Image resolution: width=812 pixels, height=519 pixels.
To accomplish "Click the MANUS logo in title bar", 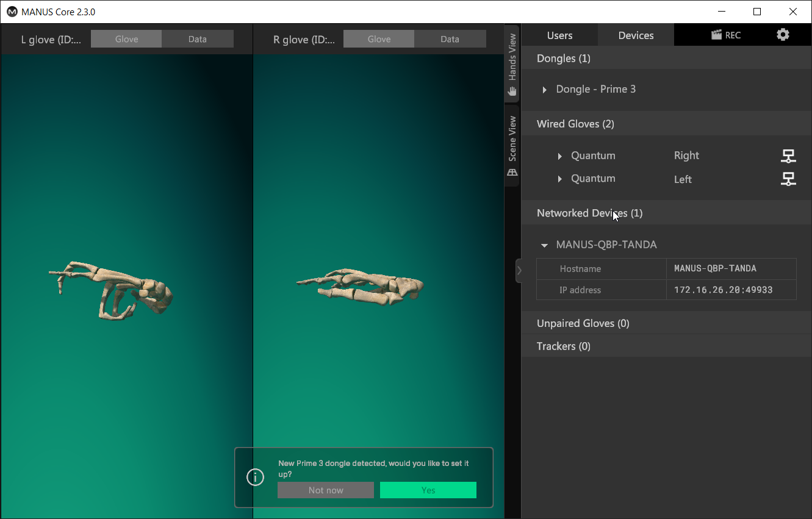I will 12,12.
